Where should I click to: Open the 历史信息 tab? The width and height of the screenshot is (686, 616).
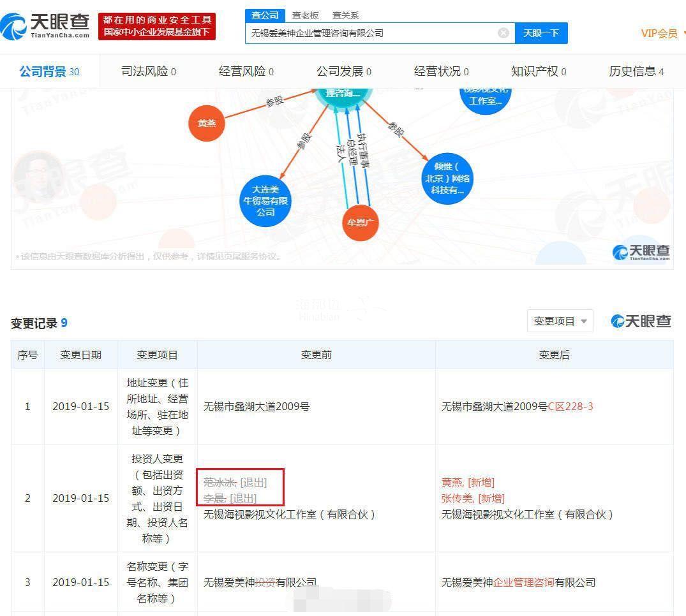click(x=636, y=71)
